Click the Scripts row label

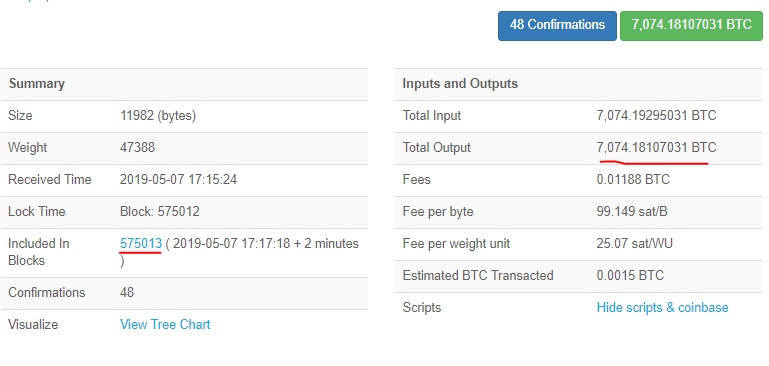[x=422, y=308]
